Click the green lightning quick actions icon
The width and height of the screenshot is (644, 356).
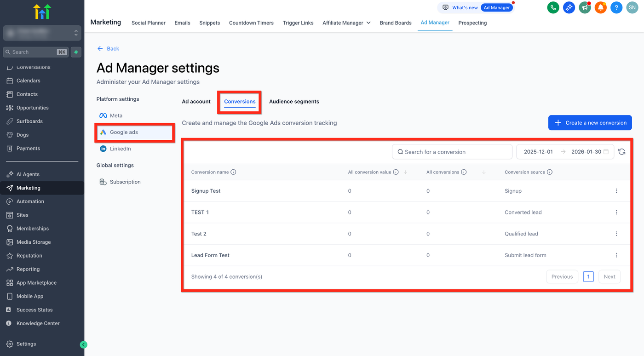76,52
